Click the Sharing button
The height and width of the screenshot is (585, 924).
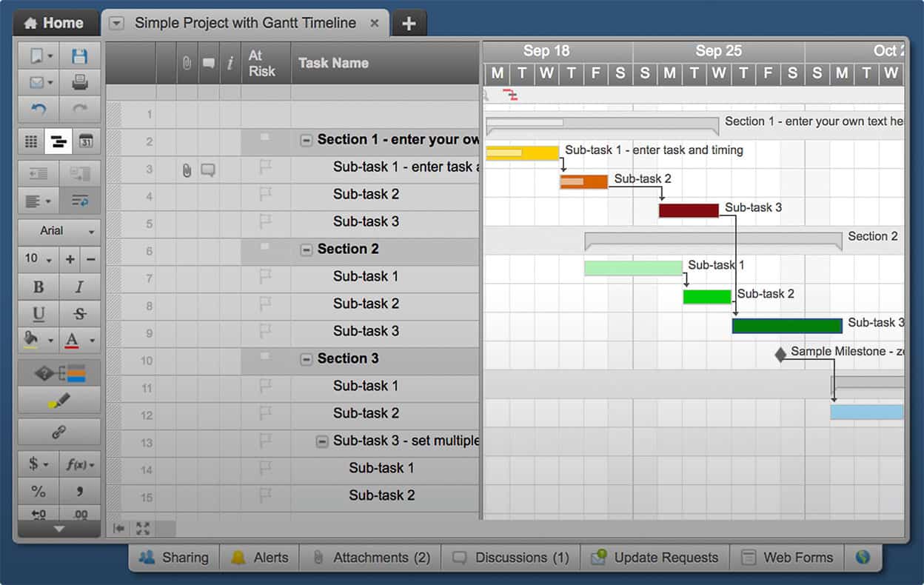[x=175, y=558]
